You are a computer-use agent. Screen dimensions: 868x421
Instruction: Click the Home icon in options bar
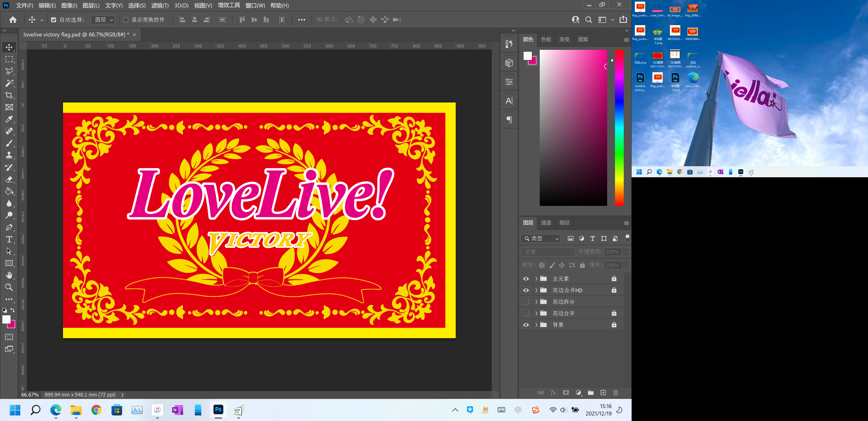[x=13, y=20]
